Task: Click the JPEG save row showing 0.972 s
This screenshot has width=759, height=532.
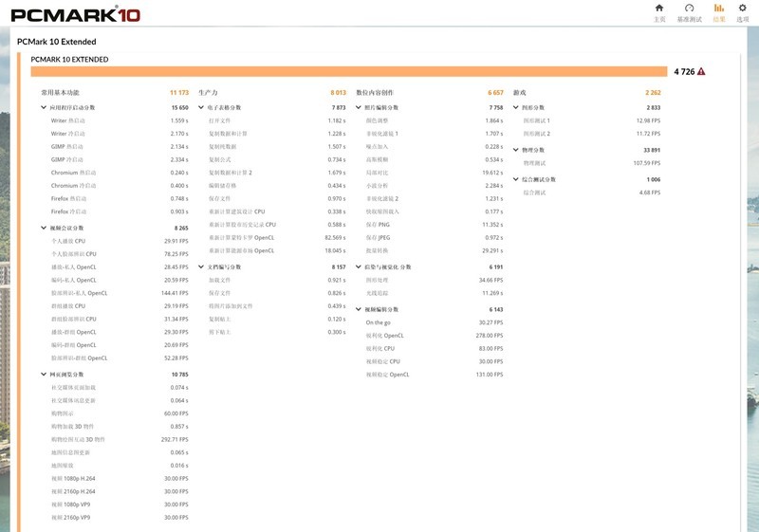Action: coord(435,238)
